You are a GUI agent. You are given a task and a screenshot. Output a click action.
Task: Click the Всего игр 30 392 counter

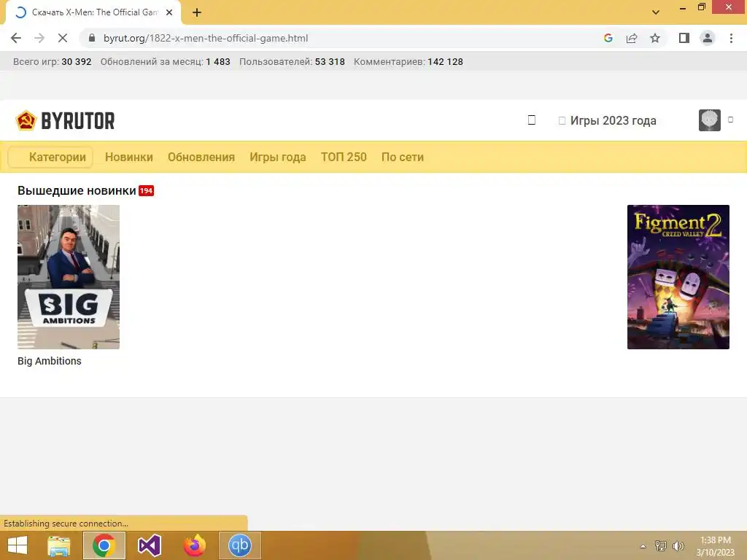click(x=52, y=62)
